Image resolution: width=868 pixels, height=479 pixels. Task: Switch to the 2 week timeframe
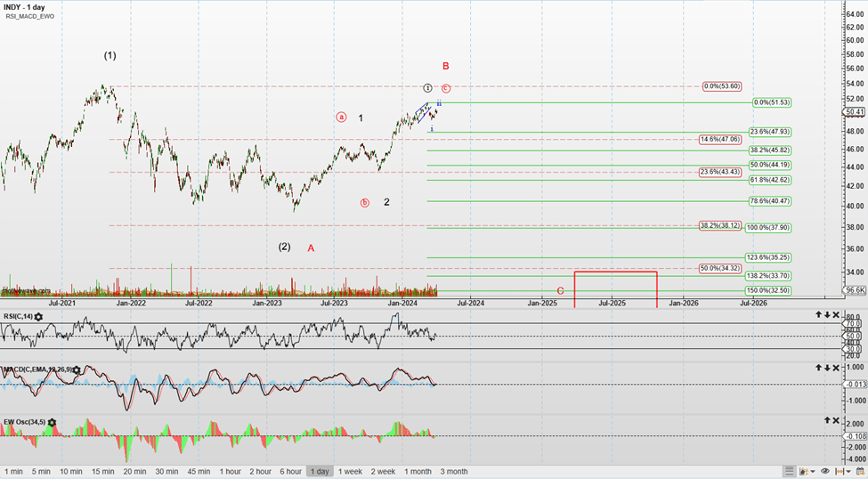383,471
